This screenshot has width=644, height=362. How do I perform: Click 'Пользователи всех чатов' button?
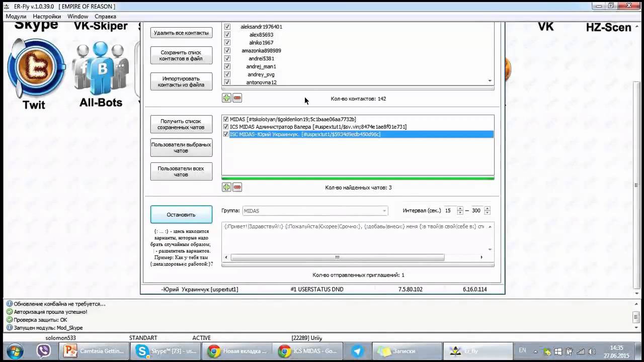(x=181, y=171)
